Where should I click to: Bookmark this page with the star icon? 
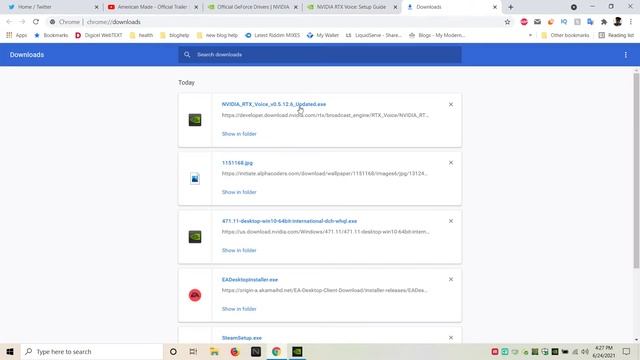507,22
